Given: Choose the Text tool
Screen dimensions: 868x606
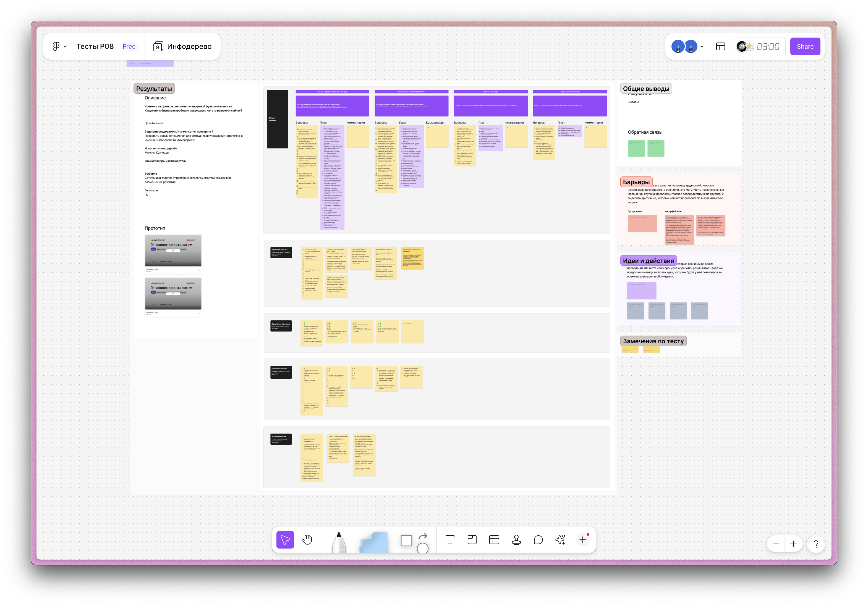Looking at the screenshot, I should click(450, 540).
